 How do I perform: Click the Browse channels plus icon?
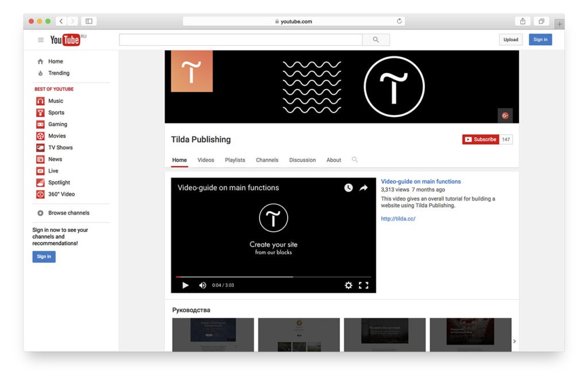tap(40, 213)
